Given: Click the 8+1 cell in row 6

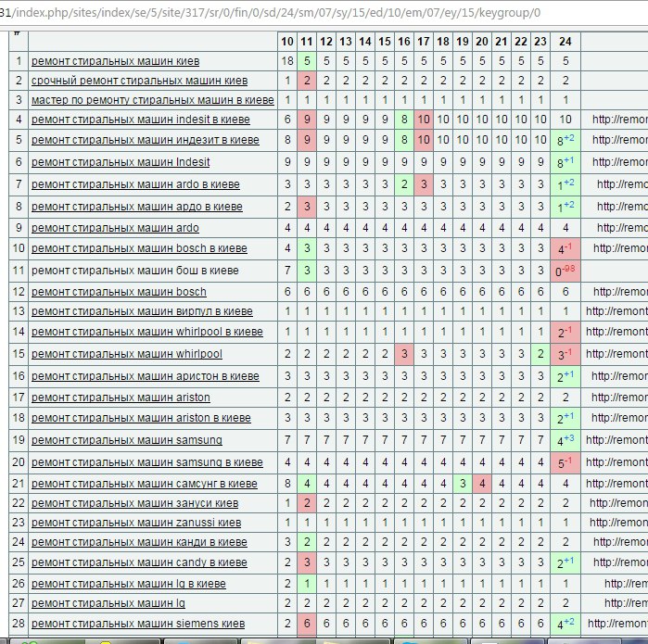Looking at the screenshot, I should pos(565,162).
